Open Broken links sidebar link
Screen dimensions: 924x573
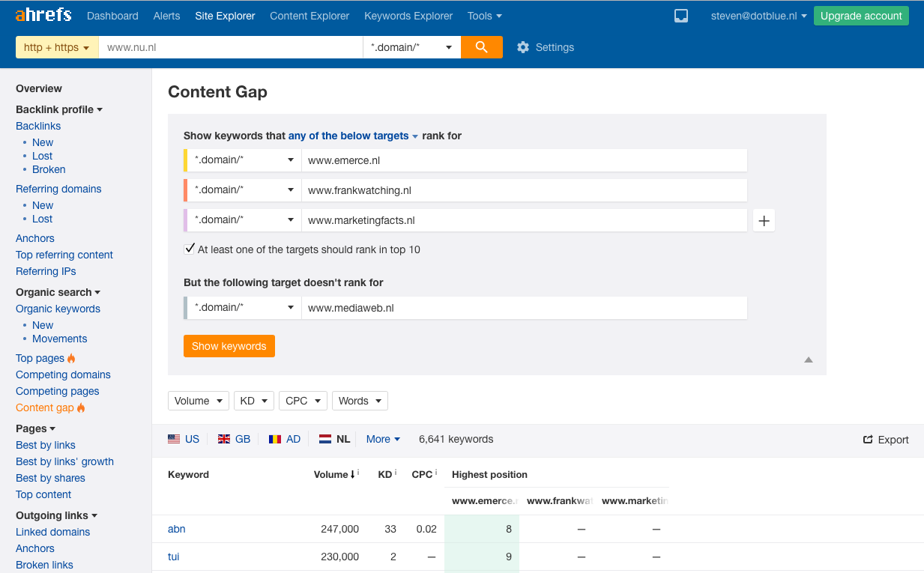(x=44, y=565)
